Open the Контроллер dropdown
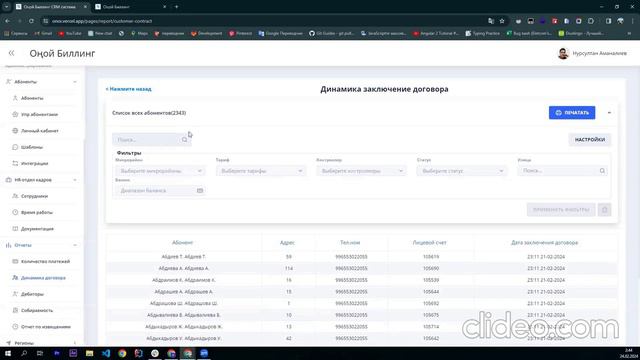This screenshot has height=360, width=640. click(361, 171)
